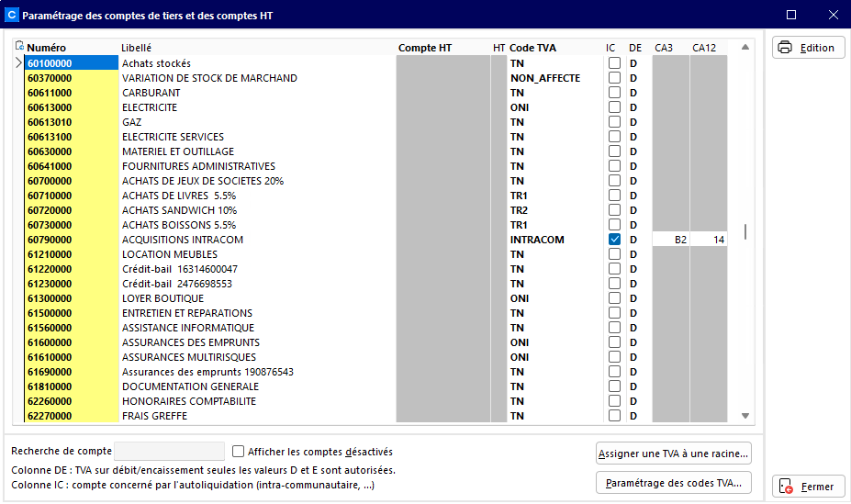Click the vertical scrollbar thumb
851x504 pixels.
point(745,231)
